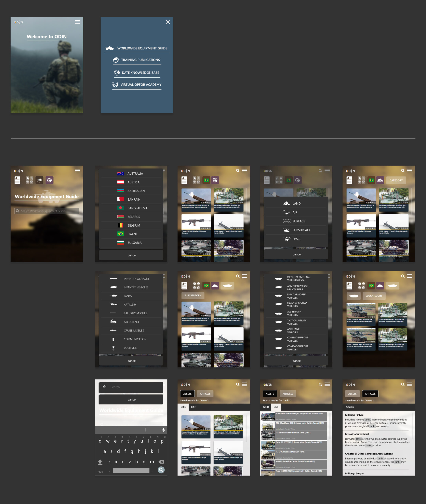
Task: Tap search magnifier on Articles results screen
Action: click(403, 384)
